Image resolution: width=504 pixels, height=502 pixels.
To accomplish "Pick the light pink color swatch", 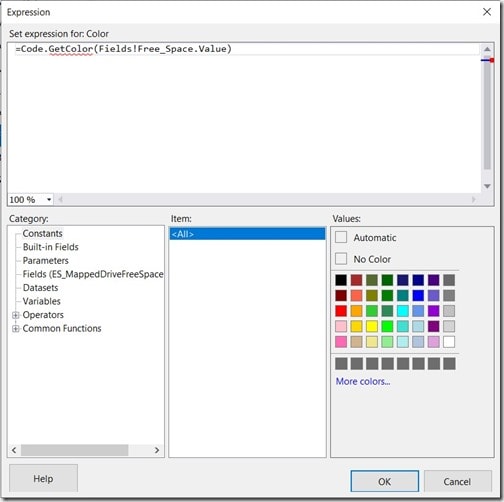I will tap(341, 326).
